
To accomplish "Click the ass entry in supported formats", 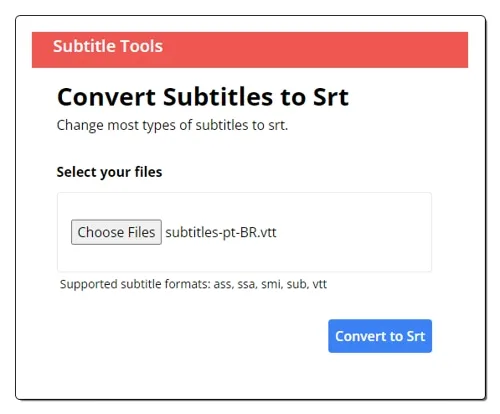I will pyautogui.click(x=223, y=284).
